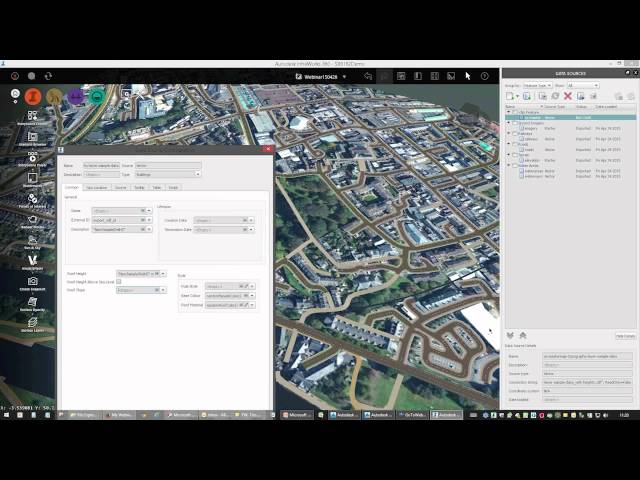Click the Storyboard Creator tool icon
The image size is (640, 480).
[32, 116]
